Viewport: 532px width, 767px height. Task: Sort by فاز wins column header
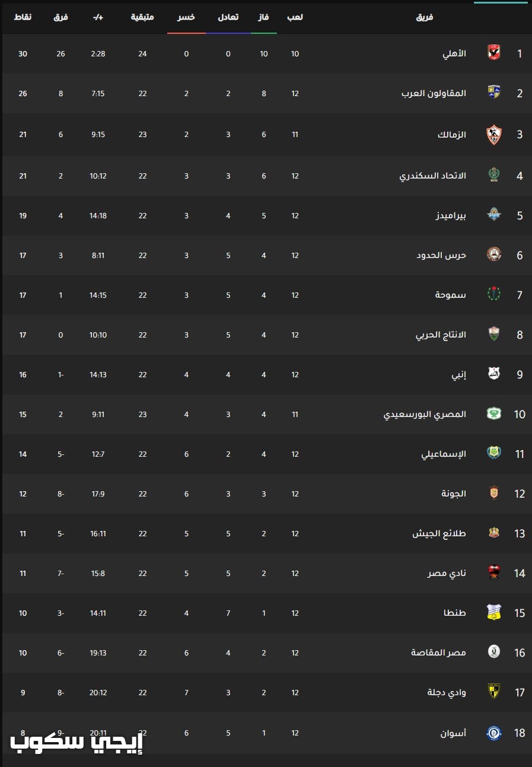[262, 18]
